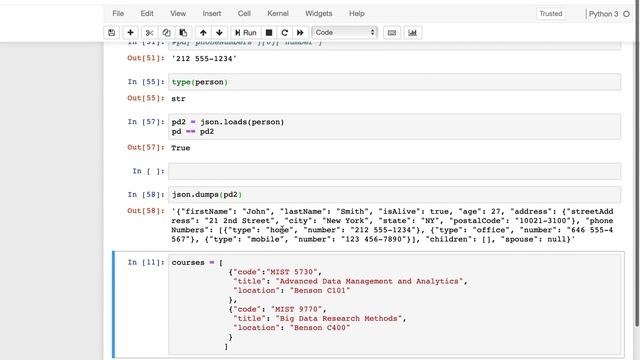
Task: Click the In [11] prompt label
Action: tap(146, 262)
